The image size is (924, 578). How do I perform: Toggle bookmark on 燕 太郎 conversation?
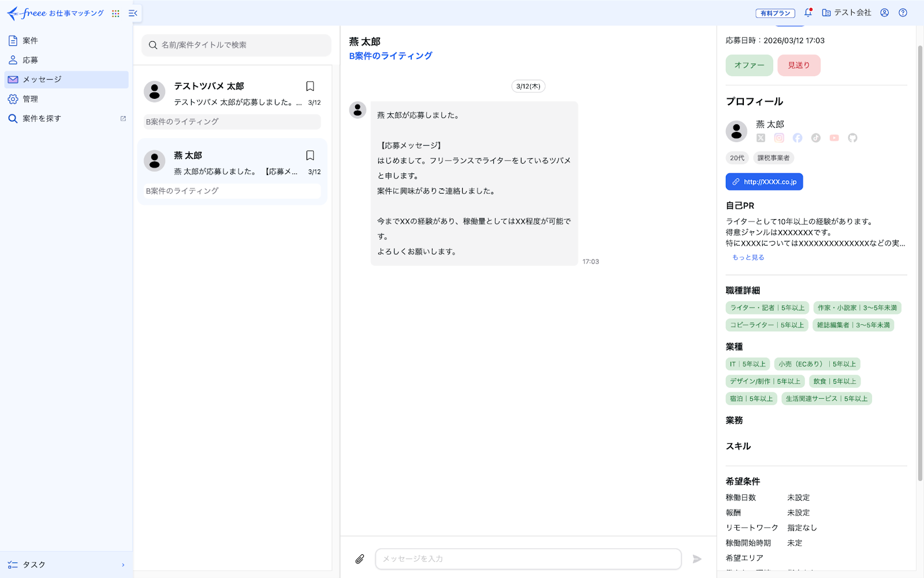310,155
